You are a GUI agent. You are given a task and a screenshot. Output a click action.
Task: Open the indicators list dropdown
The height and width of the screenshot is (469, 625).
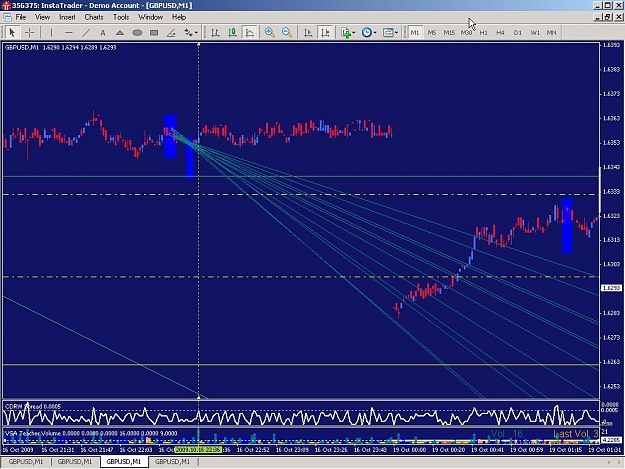[348, 33]
